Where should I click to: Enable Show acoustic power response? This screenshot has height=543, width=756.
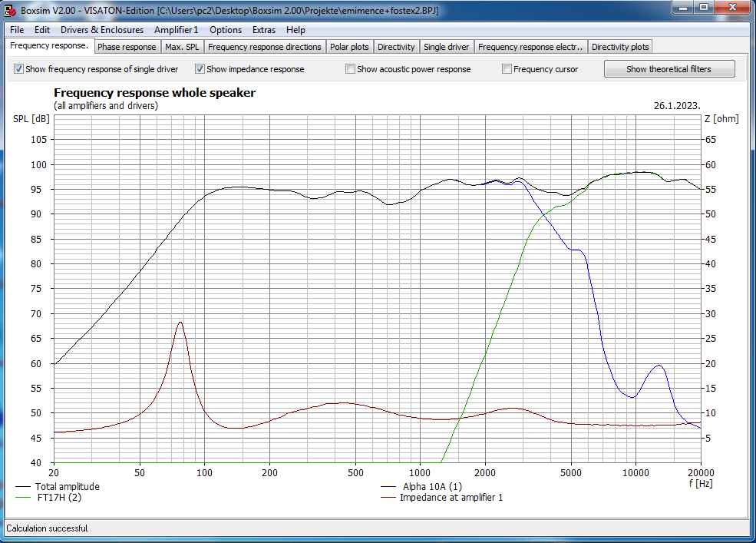pos(350,69)
